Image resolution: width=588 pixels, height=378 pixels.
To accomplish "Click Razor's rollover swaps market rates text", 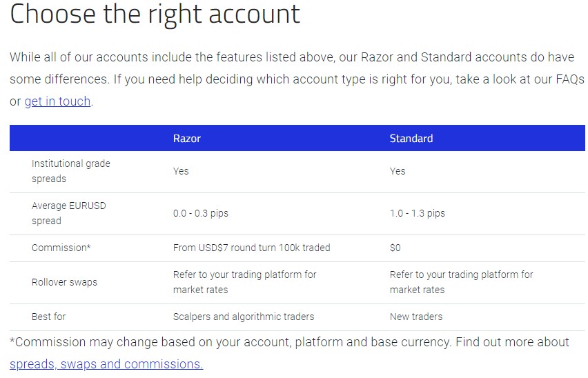I will 244,282.
